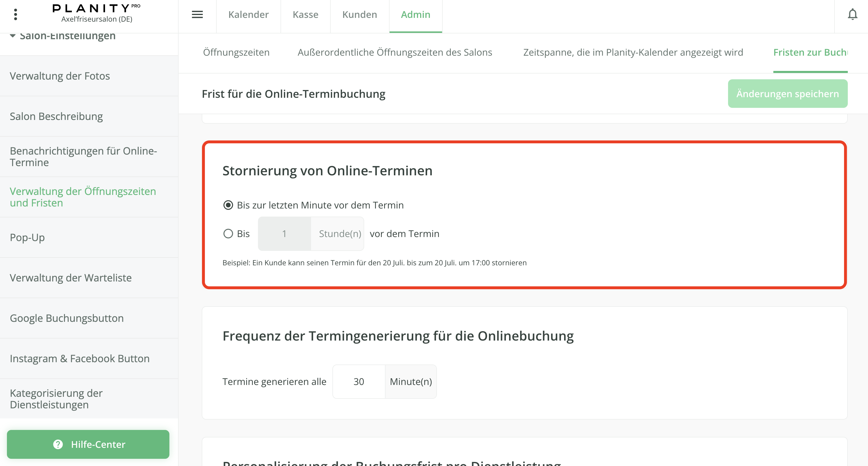The image size is (868, 466).
Task: Open the Öffnungszeiten sub-tab
Action: tap(236, 52)
